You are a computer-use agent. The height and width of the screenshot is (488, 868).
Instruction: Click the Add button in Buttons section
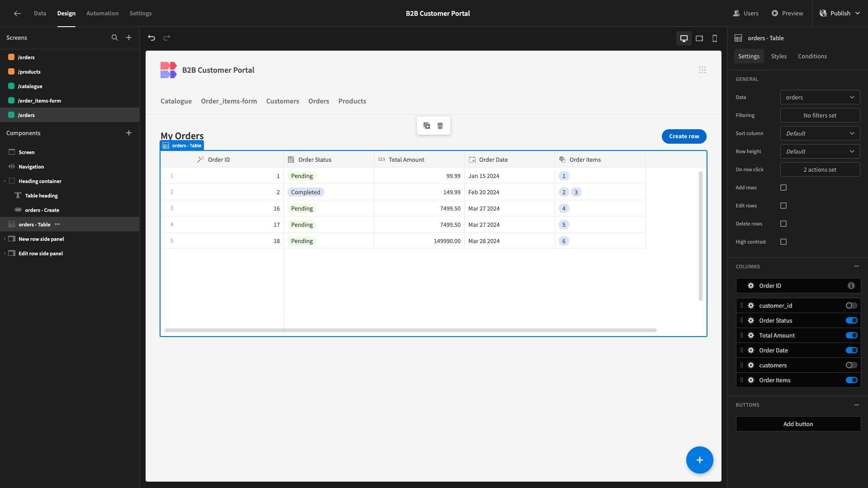click(797, 424)
